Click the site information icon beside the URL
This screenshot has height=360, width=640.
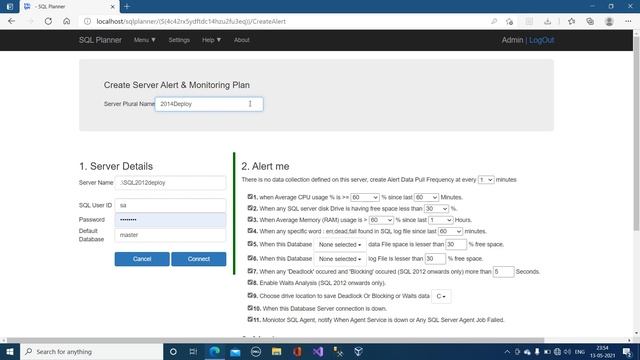pyautogui.click(x=87, y=21)
